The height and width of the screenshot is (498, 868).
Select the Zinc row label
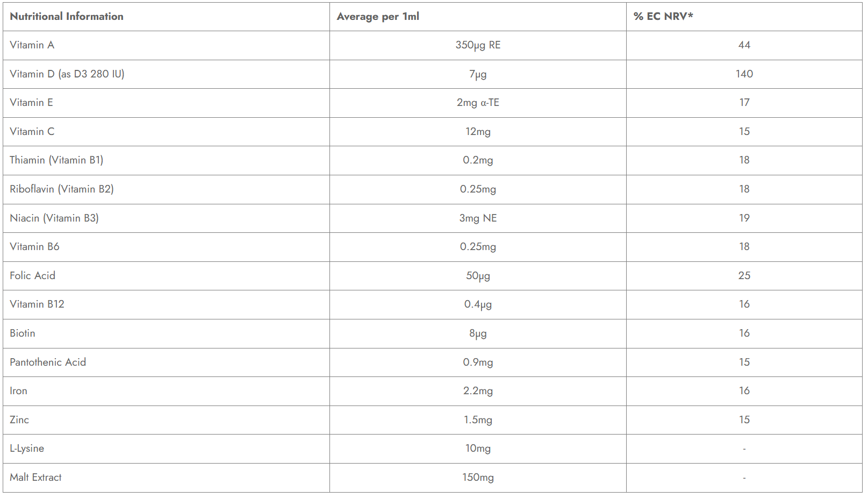pyautogui.click(x=19, y=420)
